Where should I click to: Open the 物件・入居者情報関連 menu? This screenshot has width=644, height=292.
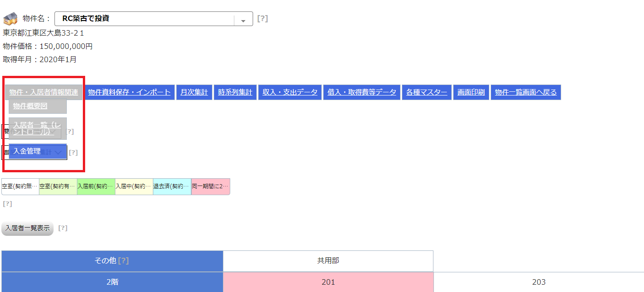43,92
